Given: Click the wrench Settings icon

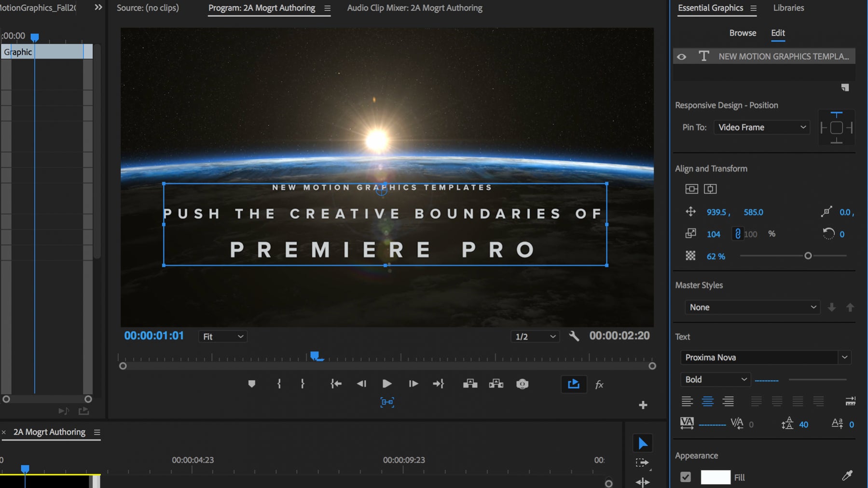Looking at the screenshot, I should click(x=574, y=336).
